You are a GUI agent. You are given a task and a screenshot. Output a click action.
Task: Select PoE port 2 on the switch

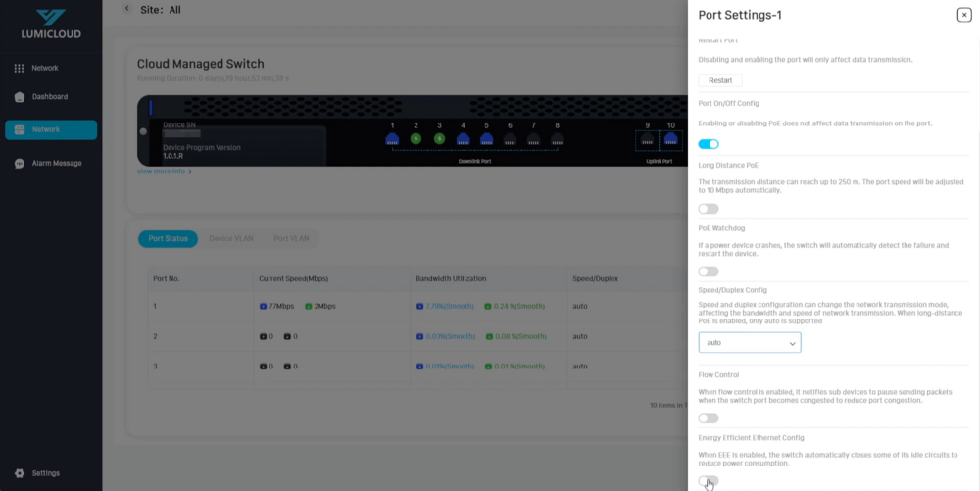coord(416,139)
